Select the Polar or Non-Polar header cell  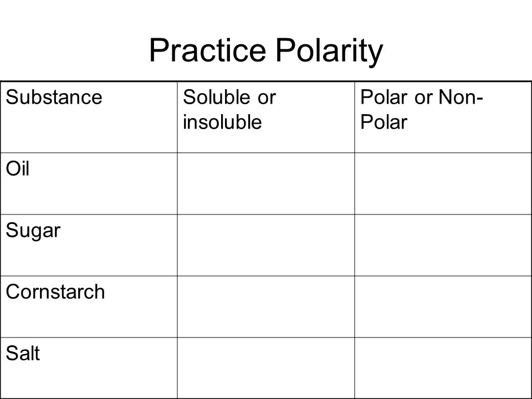pyautogui.click(x=443, y=117)
